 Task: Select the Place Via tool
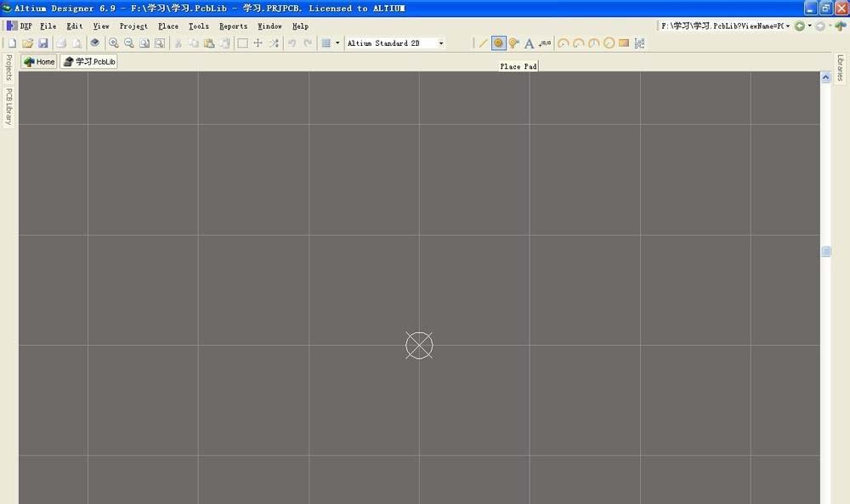[x=513, y=42]
